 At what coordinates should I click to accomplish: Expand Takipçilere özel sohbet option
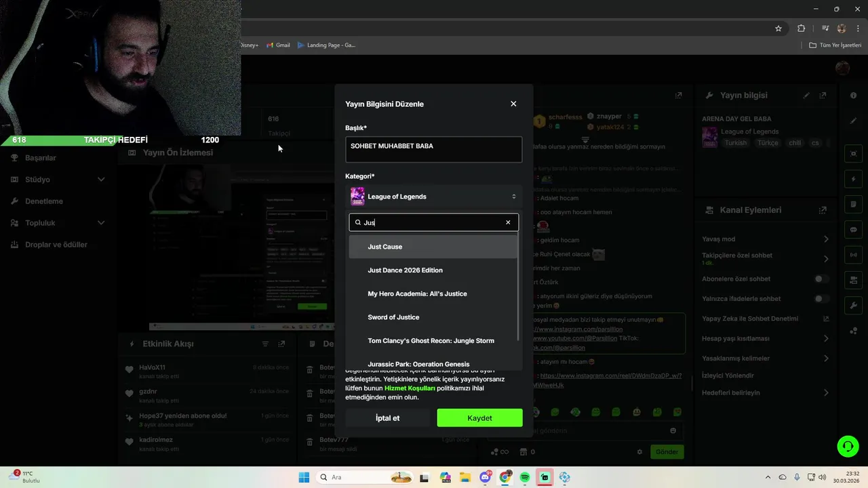pyautogui.click(x=765, y=258)
